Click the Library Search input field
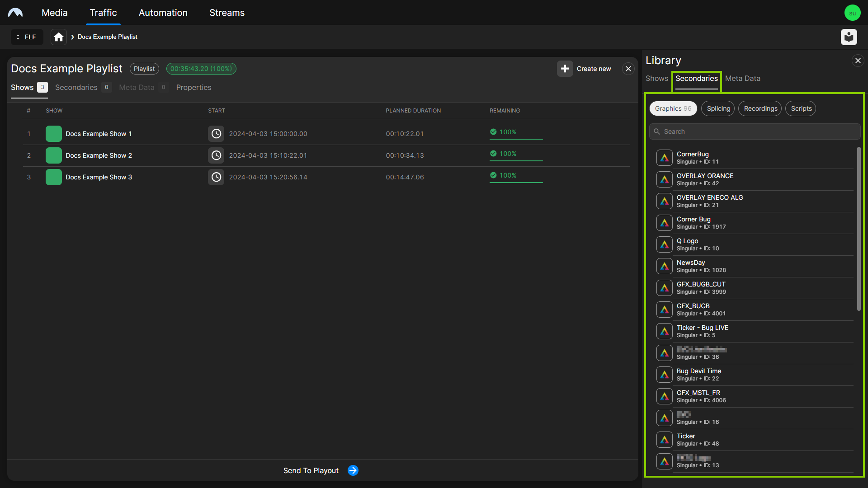868x488 pixels. click(x=754, y=131)
